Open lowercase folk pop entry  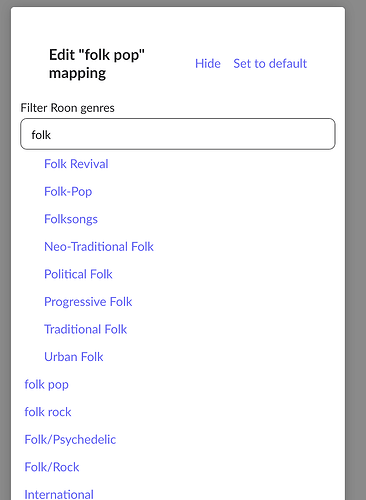[47, 385]
